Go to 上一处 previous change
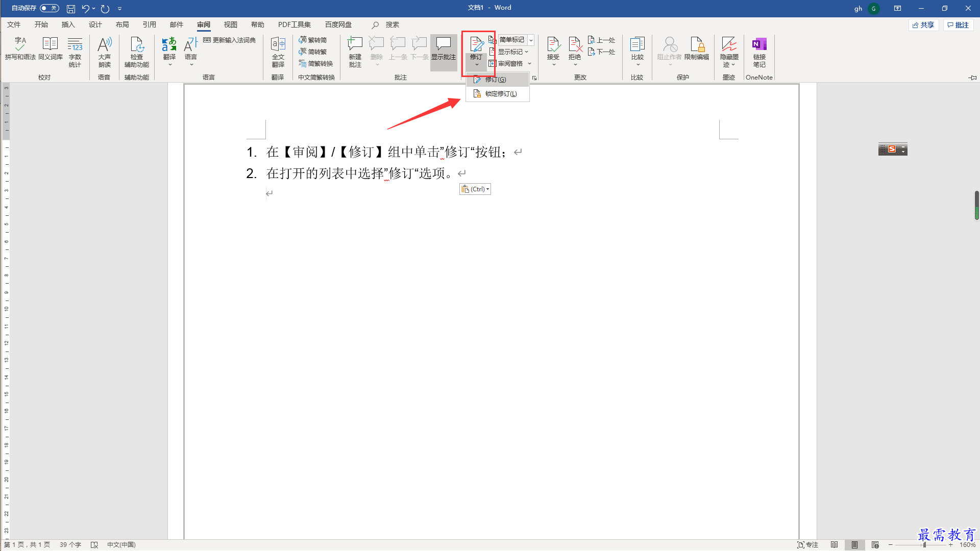 [x=602, y=40]
